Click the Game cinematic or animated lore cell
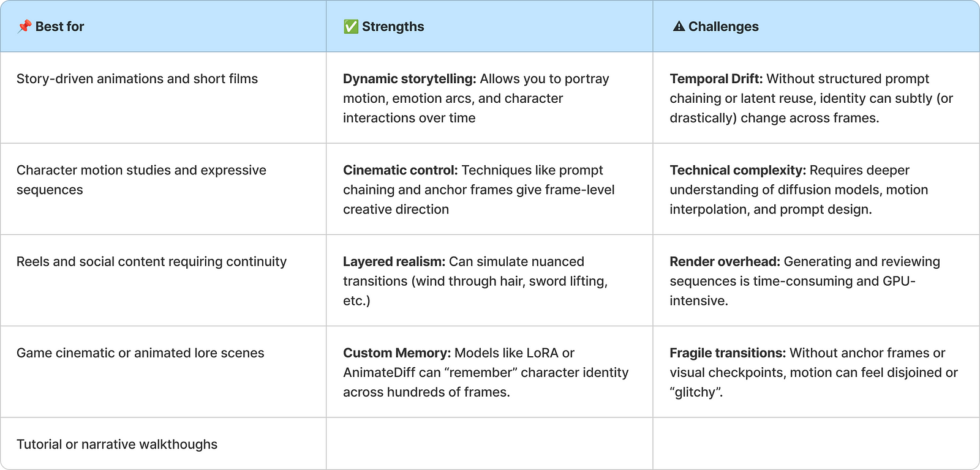The height and width of the screenshot is (470, 980). point(140,353)
